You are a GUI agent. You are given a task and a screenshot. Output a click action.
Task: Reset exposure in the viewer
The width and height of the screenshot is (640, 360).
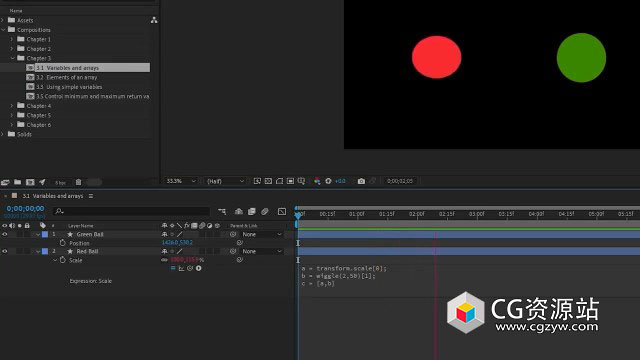[328, 181]
